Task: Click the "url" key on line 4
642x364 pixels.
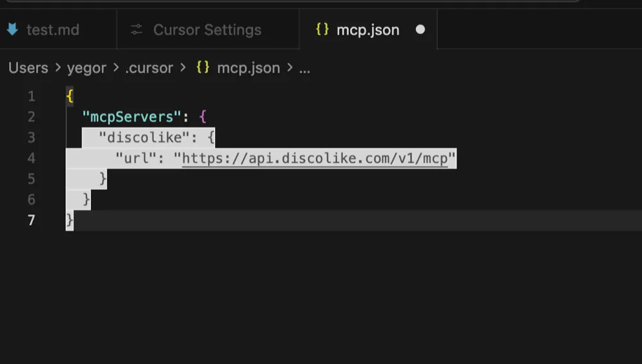Action: click(x=136, y=158)
